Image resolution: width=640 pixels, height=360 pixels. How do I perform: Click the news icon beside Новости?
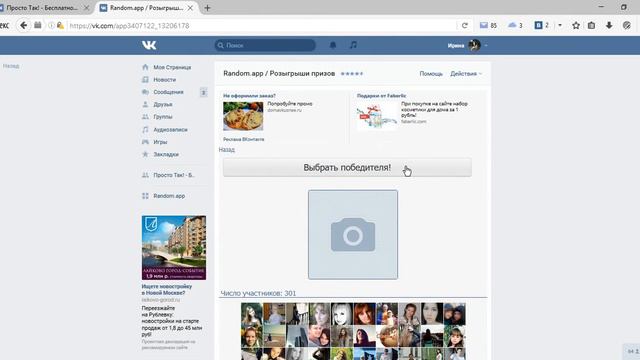pyautogui.click(x=145, y=80)
